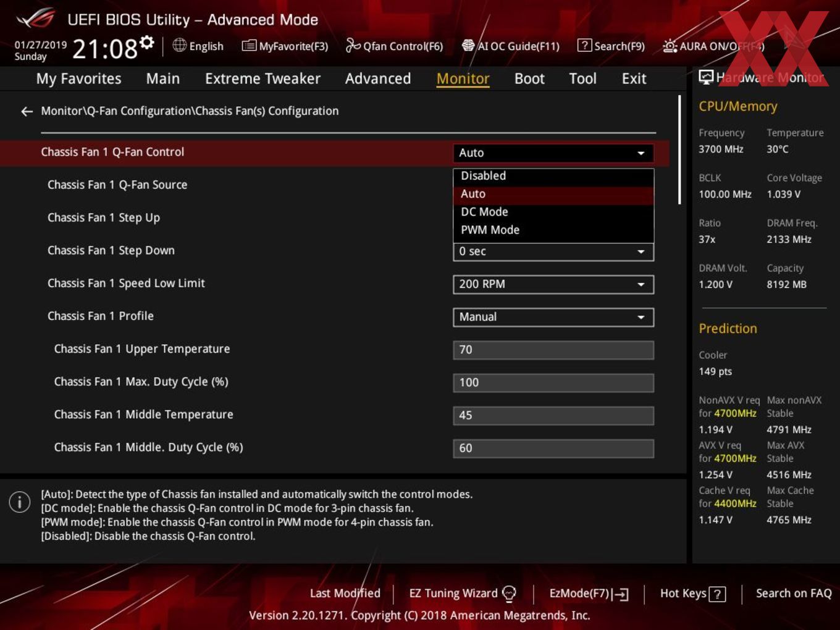
Task: Click the vertical scrollbar of settings list
Action: coord(679,149)
